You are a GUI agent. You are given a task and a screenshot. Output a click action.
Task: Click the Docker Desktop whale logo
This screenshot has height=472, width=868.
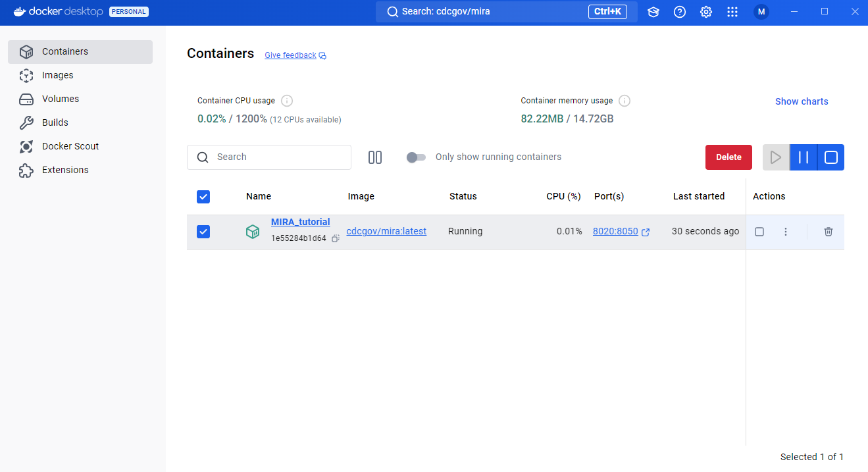[x=20, y=12]
